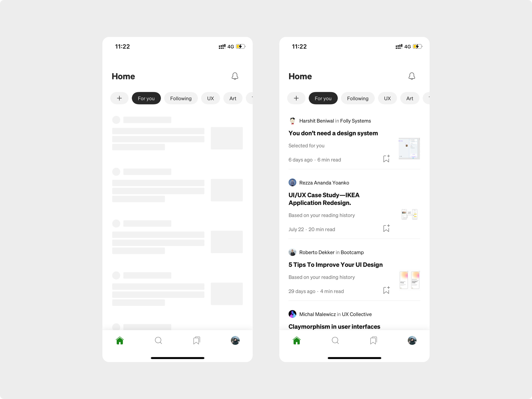Viewport: 532px width, 399px height.
Task: Select the Following tab
Action: (180, 98)
